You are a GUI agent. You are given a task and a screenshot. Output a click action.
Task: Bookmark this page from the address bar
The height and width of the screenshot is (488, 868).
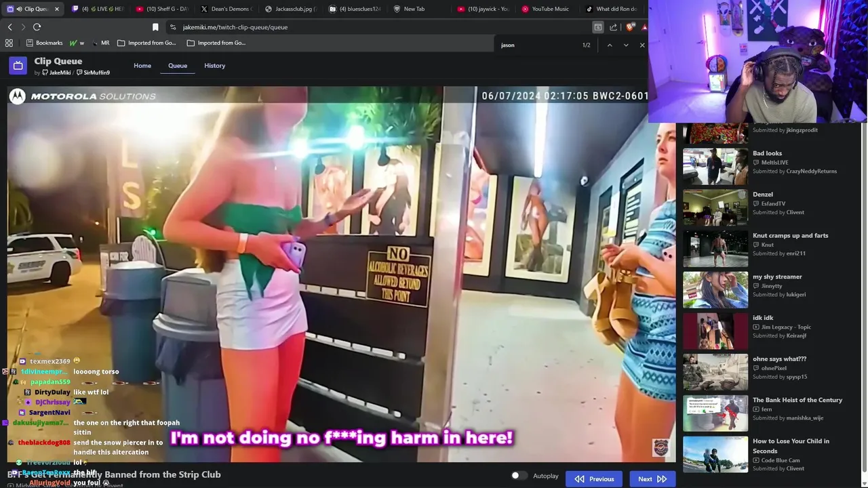(155, 27)
